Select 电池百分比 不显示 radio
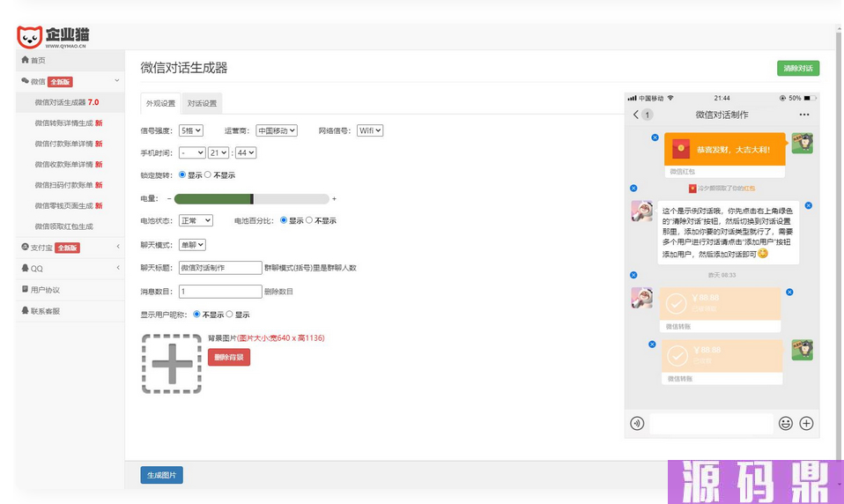844x504 pixels. pyautogui.click(x=309, y=219)
